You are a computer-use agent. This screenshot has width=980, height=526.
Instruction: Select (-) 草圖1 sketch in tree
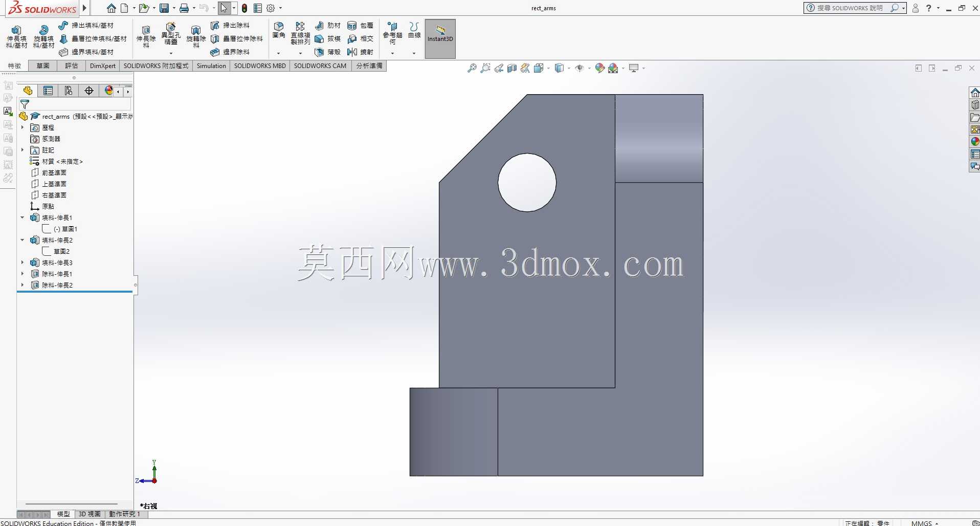click(x=60, y=229)
